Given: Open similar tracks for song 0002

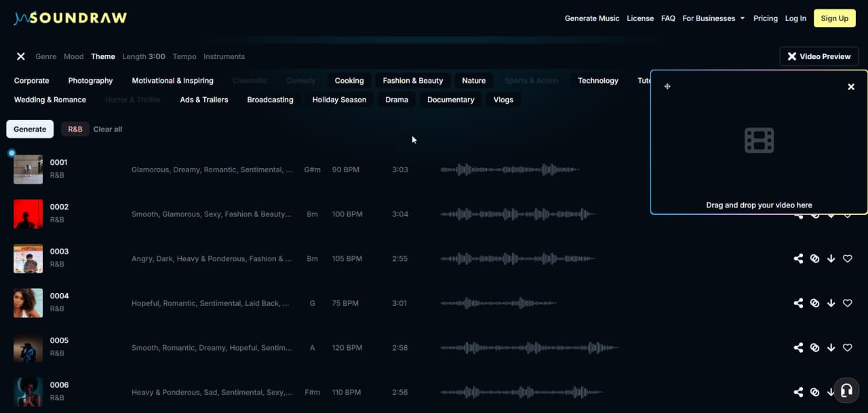Looking at the screenshot, I should [814, 214].
